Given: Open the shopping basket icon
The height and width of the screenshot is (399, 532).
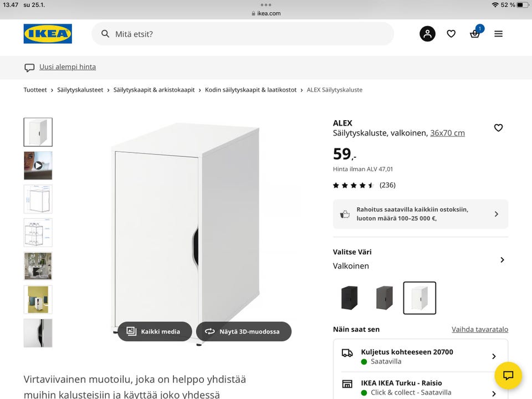Looking at the screenshot, I should pyautogui.click(x=475, y=34).
